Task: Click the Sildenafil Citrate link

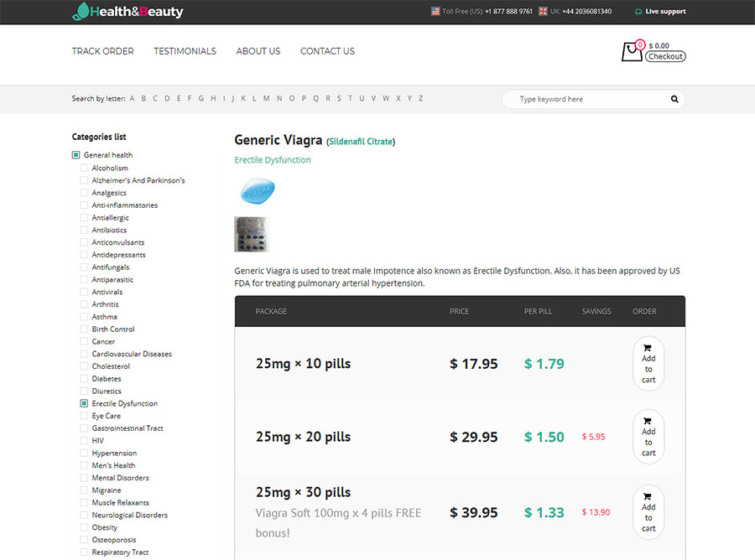Action: coord(361,142)
